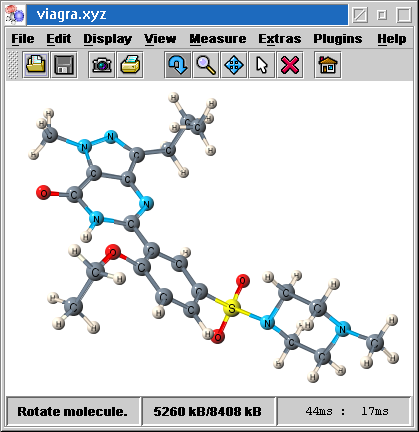Open the View menu
The width and height of the screenshot is (419, 432).
pos(160,39)
